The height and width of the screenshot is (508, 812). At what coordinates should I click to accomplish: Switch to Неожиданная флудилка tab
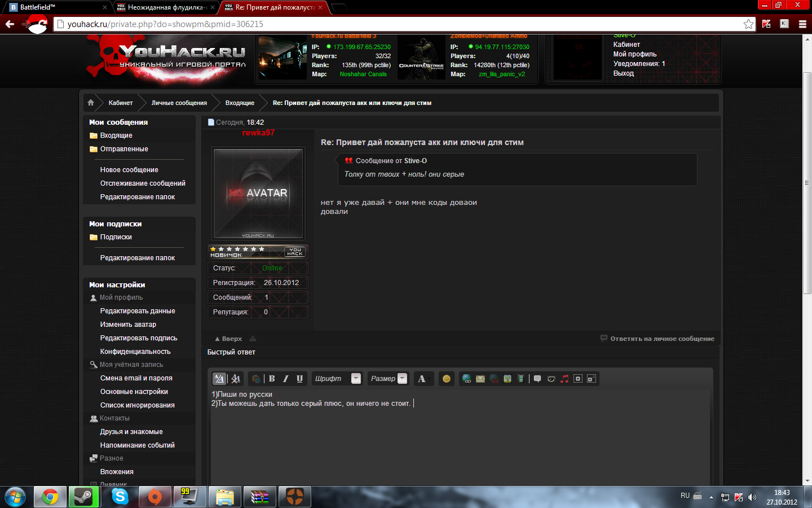click(166, 7)
